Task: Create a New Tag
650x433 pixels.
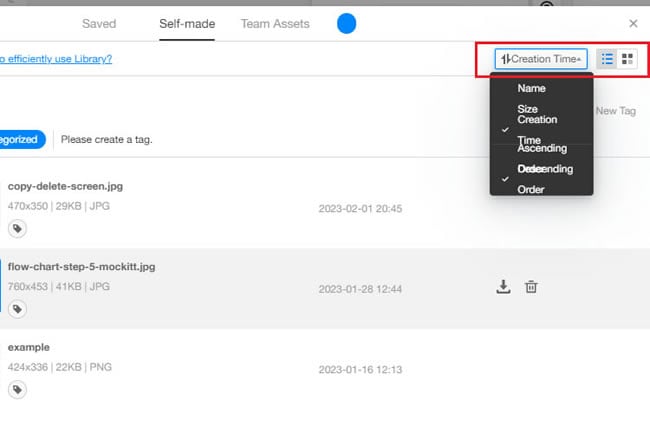Action: [x=616, y=111]
